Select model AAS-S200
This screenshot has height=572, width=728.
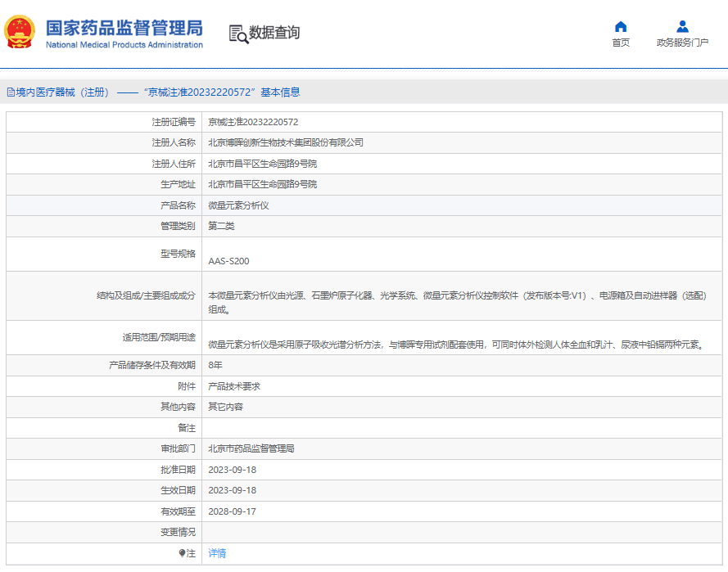click(228, 261)
